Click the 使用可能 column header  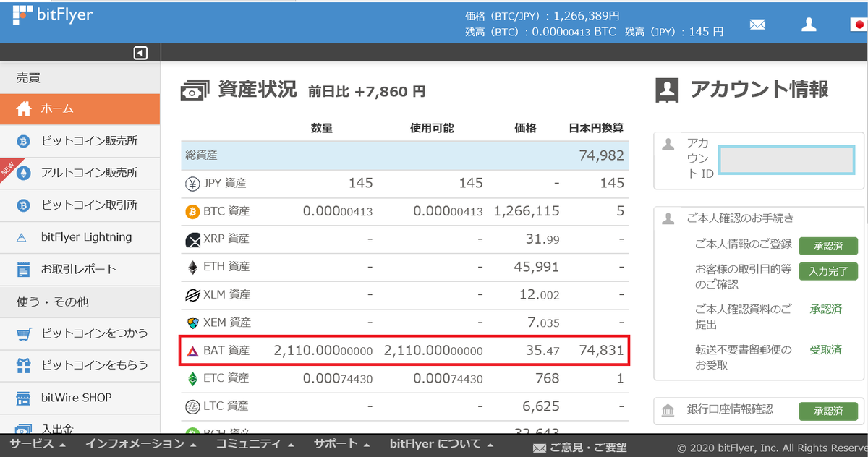click(x=432, y=128)
